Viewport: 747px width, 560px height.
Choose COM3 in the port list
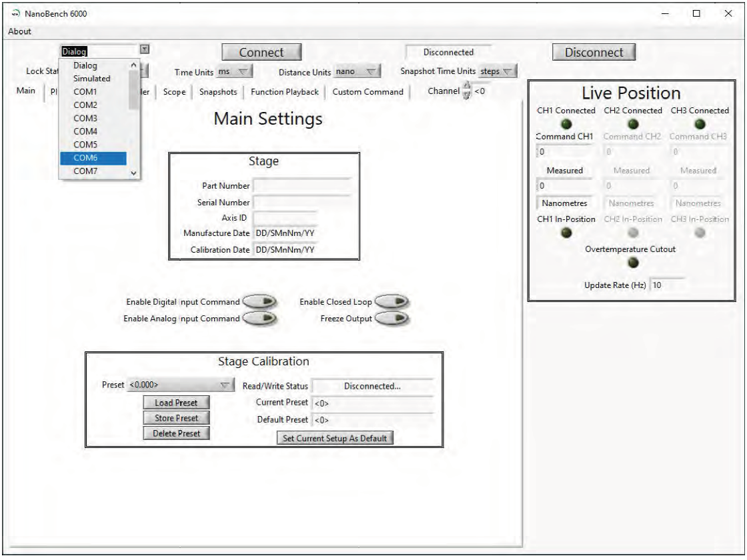[93, 118]
